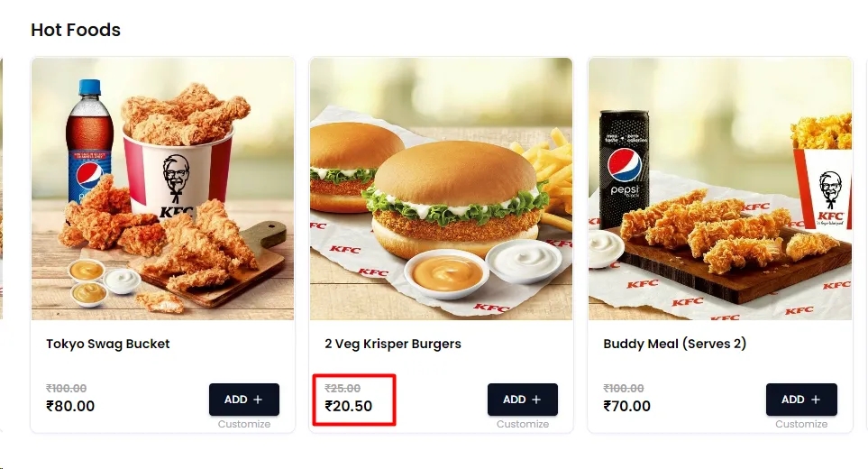Image resolution: width=868 pixels, height=469 pixels.
Task: Customize the Buddy Meal order
Action: click(x=801, y=424)
